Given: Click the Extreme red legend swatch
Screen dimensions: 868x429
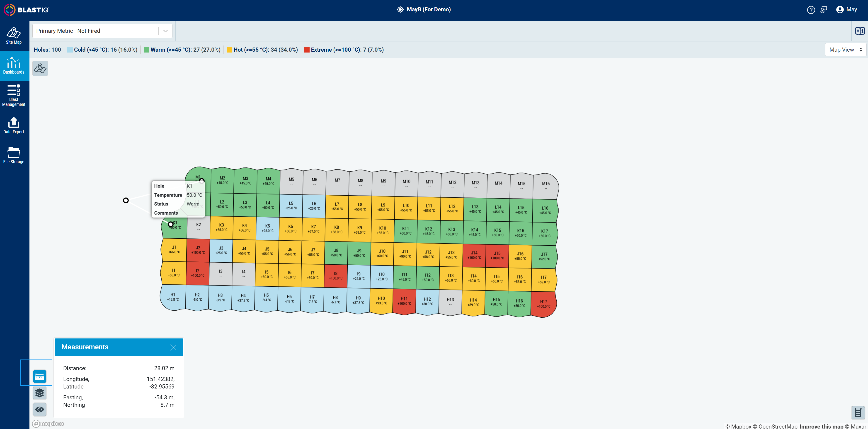Looking at the screenshot, I should (x=307, y=50).
